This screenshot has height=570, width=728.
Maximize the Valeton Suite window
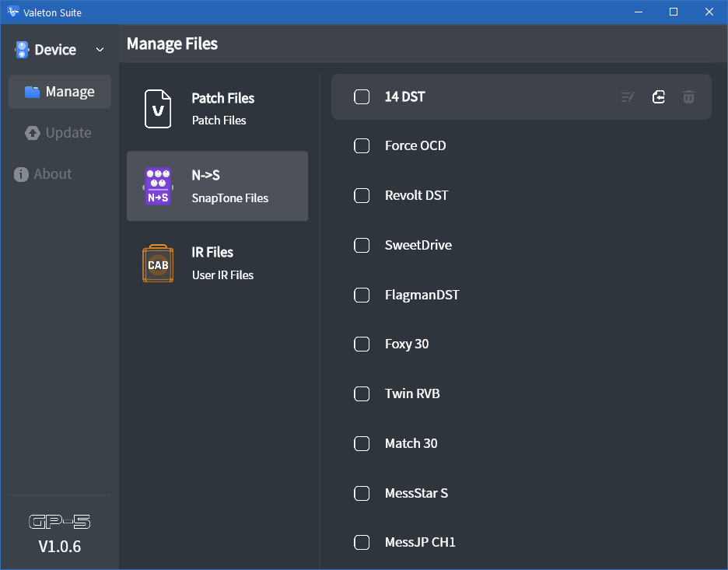coord(674,12)
